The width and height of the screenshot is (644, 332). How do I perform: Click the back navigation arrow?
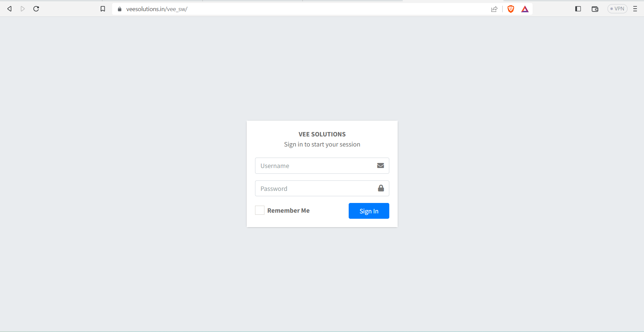click(9, 9)
